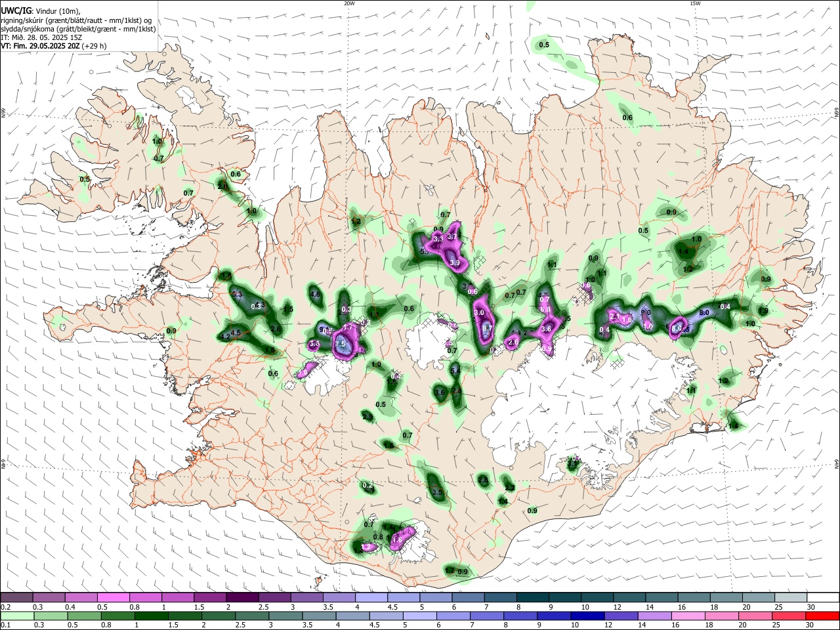
Task: Click the 15W longitude label
Action: [x=695, y=3]
